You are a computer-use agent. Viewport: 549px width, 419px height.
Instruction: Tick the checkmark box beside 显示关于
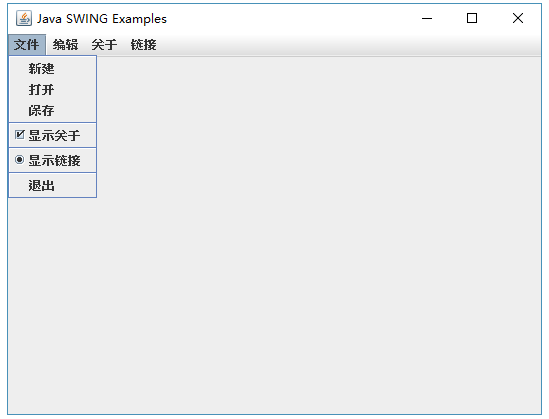coord(20,135)
